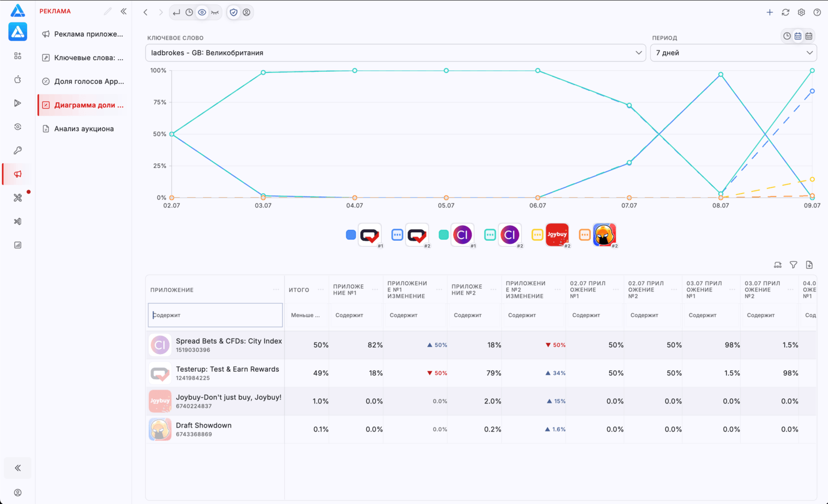This screenshot has height=504, width=828.
Task: Click the ИТОГО Меньше filter field
Action: click(x=306, y=315)
